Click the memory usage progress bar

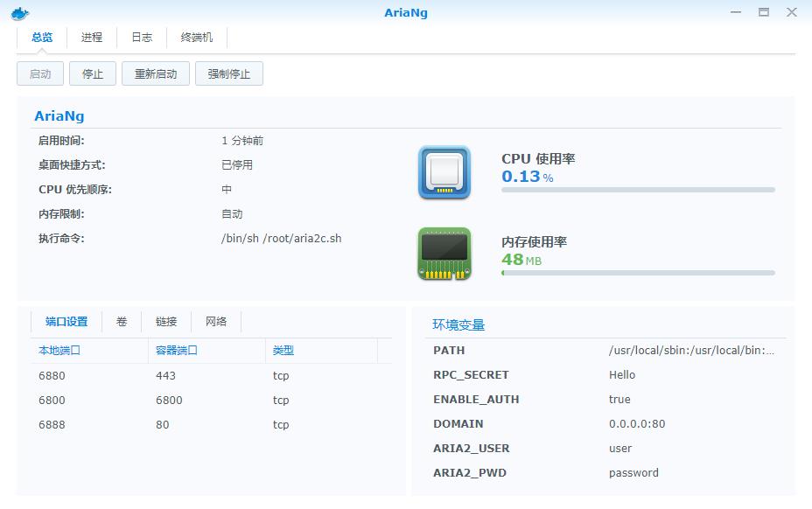tap(638, 273)
